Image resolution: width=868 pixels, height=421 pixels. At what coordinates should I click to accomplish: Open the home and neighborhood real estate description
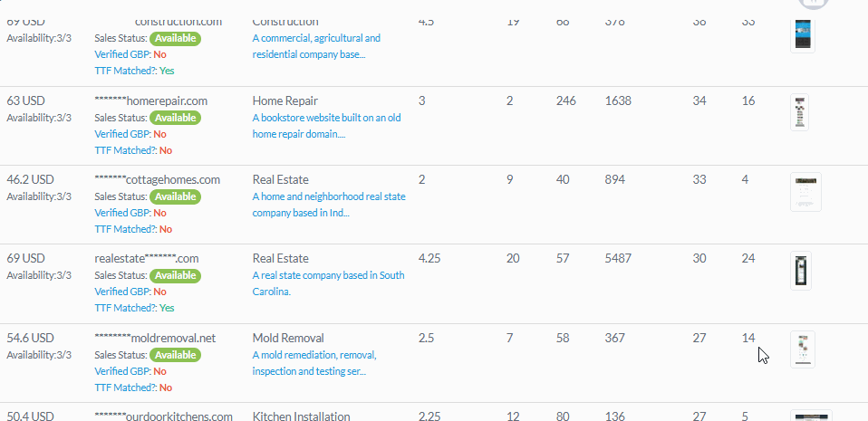pyautogui.click(x=329, y=205)
